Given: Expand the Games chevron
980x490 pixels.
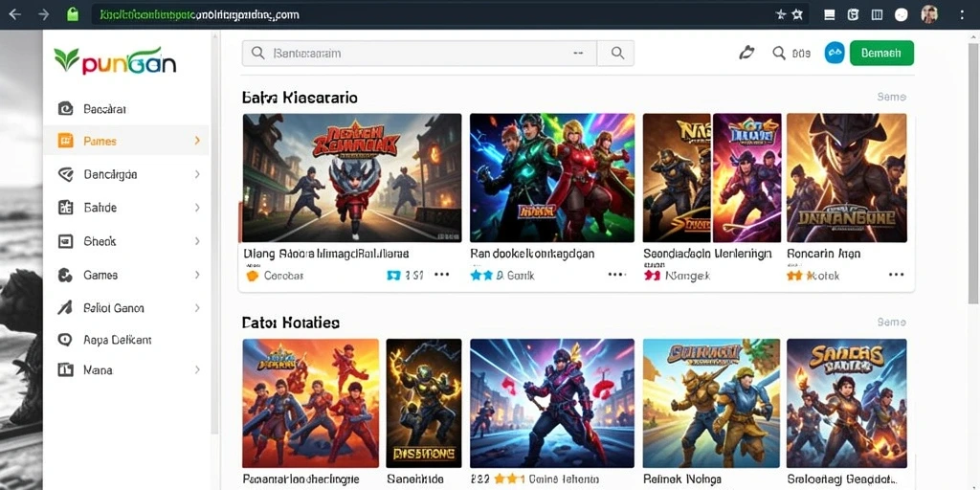Looking at the screenshot, I should (197, 275).
